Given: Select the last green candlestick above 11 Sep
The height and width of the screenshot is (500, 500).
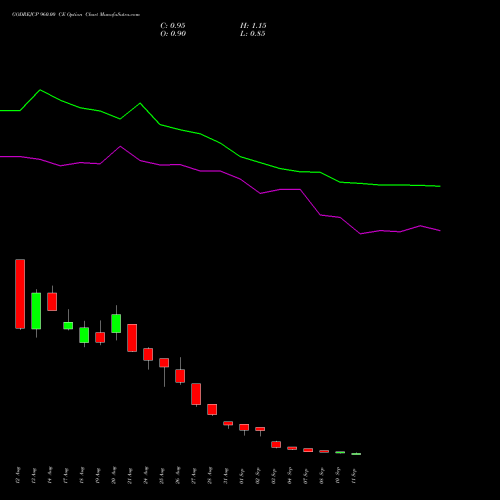Looking at the screenshot, I should pos(356,454).
